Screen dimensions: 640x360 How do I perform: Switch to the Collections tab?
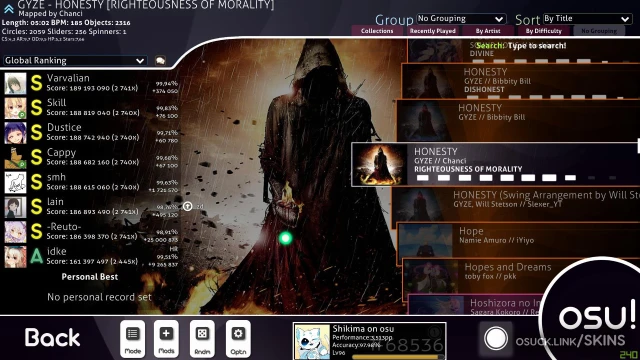click(377, 31)
